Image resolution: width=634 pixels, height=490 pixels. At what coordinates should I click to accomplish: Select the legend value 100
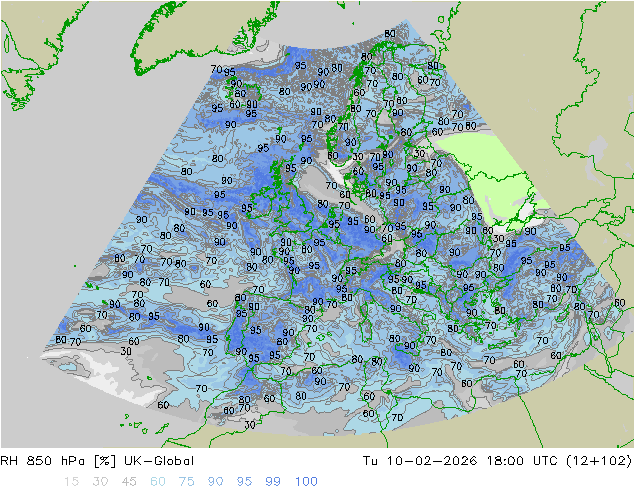pyautogui.click(x=306, y=482)
